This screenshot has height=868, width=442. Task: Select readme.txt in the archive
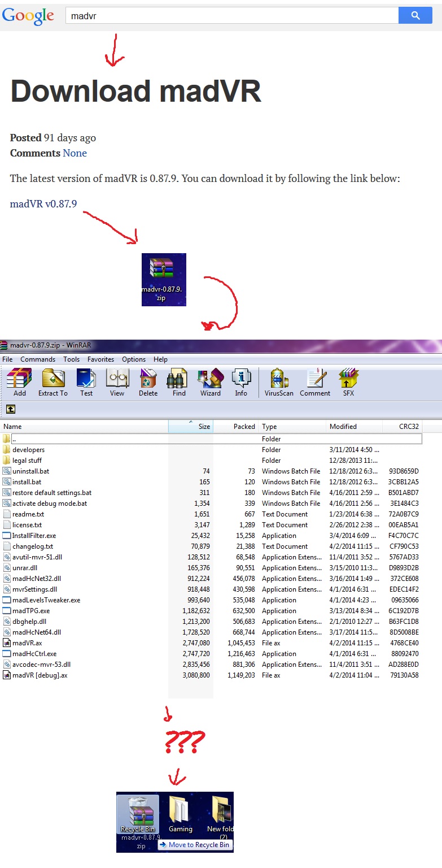(x=211, y=514)
